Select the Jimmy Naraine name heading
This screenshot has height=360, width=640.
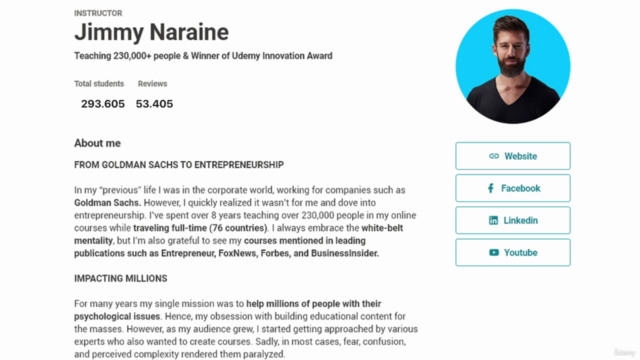pyautogui.click(x=151, y=32)
